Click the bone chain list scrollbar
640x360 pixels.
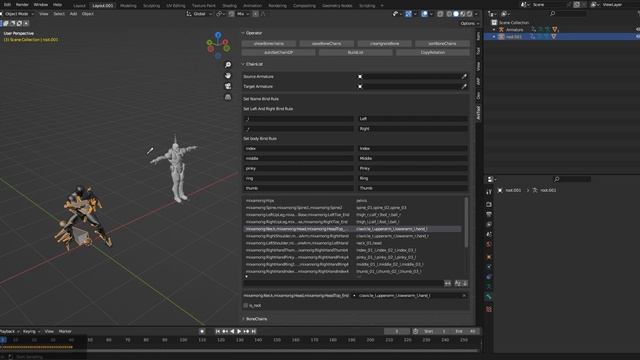[466, 222]
